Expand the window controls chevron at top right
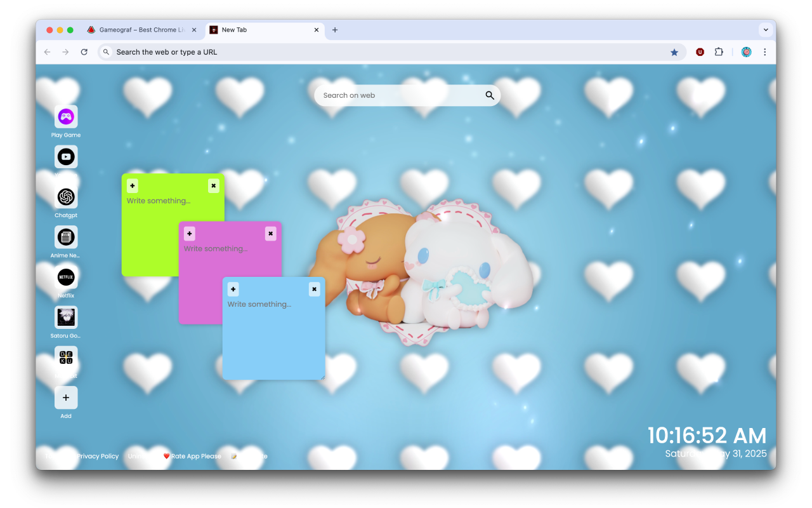812x508 pixels. (766, 29)
